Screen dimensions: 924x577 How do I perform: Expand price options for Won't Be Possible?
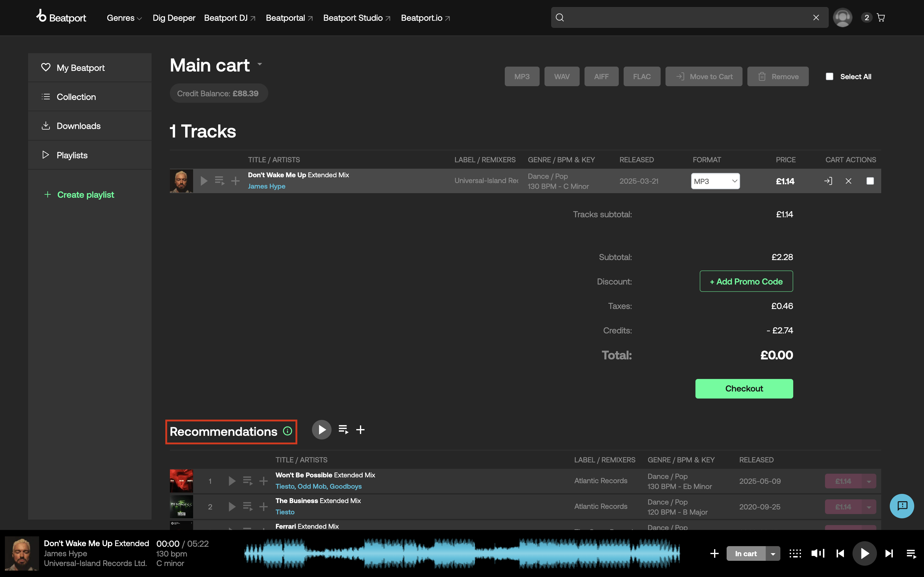[x=869, y=481]
